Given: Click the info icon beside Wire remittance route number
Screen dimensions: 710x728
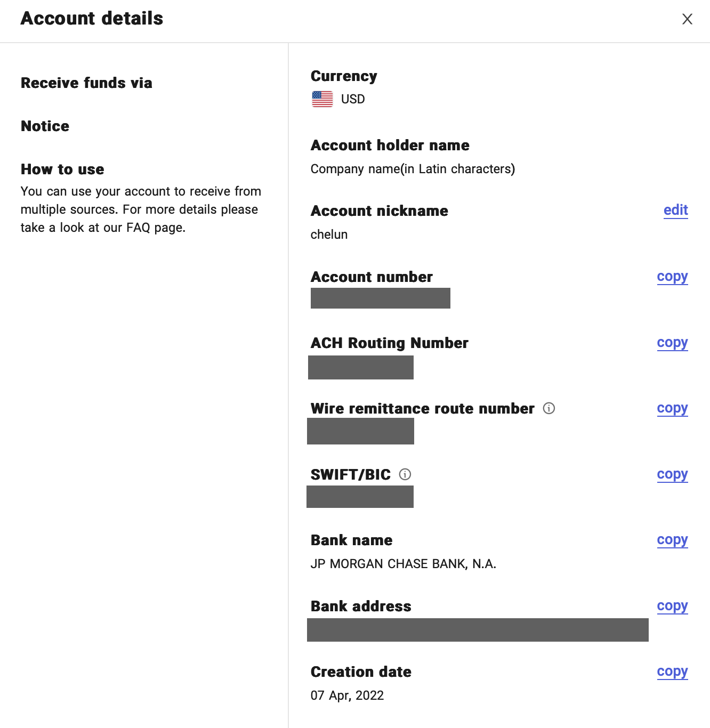Looking at the screenshot, I should (x=549, y=408).
